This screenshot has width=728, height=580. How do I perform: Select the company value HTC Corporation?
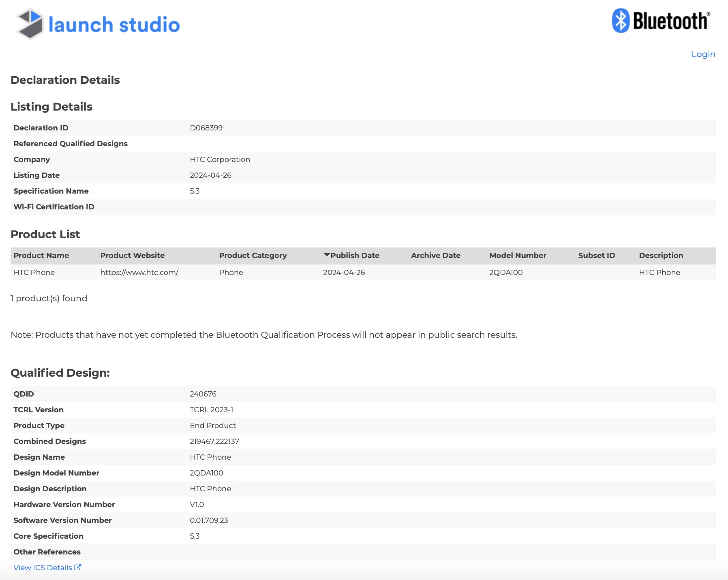coord(220,159)
